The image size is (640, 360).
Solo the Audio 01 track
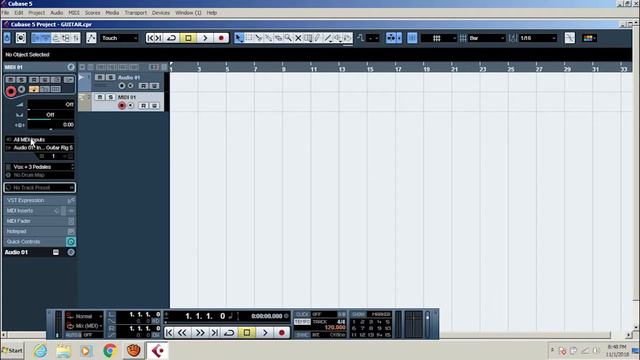tap(110, 77)
